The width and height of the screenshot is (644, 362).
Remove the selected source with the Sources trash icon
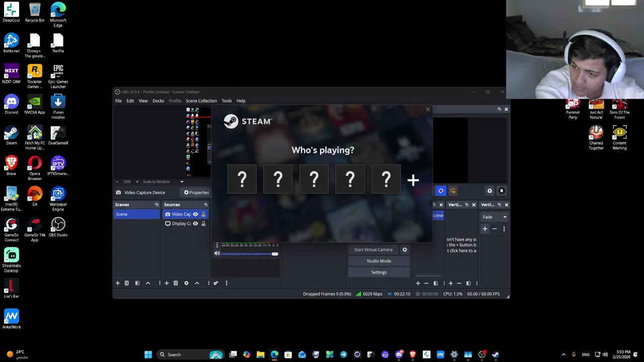176,283
